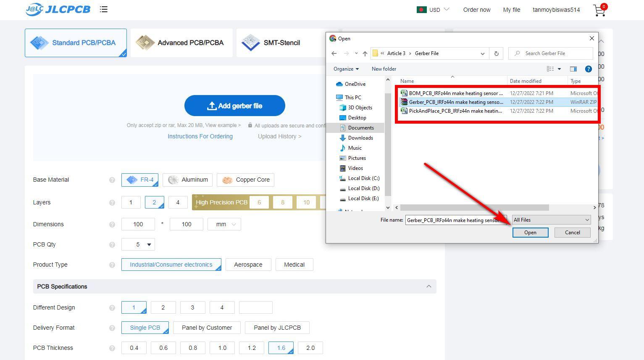Click the help icon next to Dimensions
This screenshot has width=644, height=360.
[x=112, y=225]
